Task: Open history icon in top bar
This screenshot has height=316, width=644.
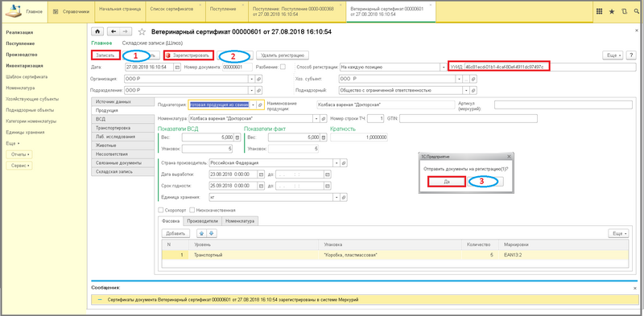Action: [x=625, y=11]
